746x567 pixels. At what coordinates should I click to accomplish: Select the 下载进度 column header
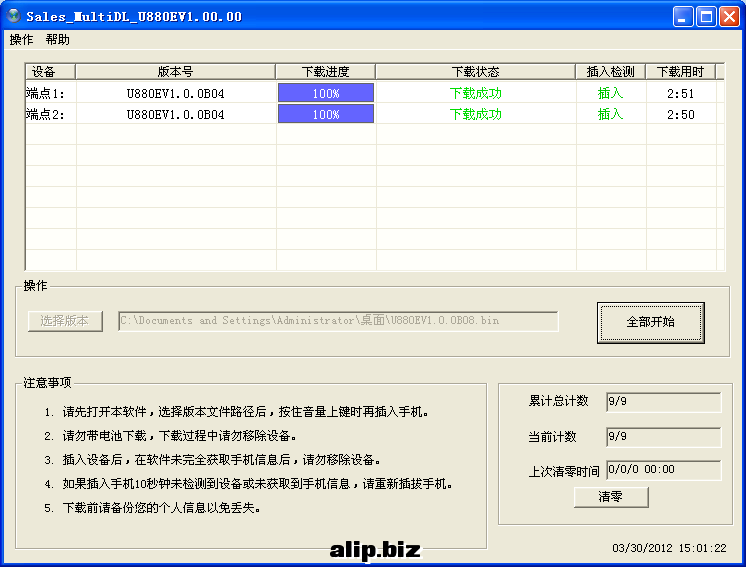click(326, 72)
